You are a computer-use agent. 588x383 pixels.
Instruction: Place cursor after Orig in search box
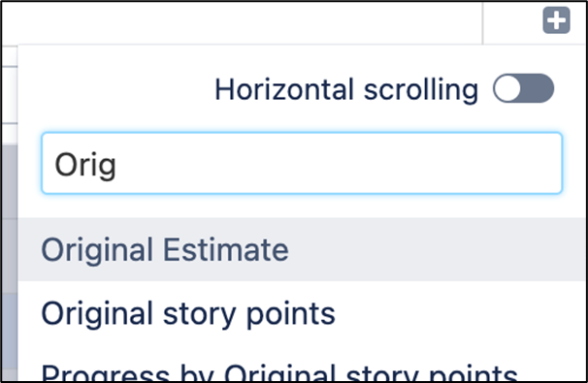(x=117, y=165)
